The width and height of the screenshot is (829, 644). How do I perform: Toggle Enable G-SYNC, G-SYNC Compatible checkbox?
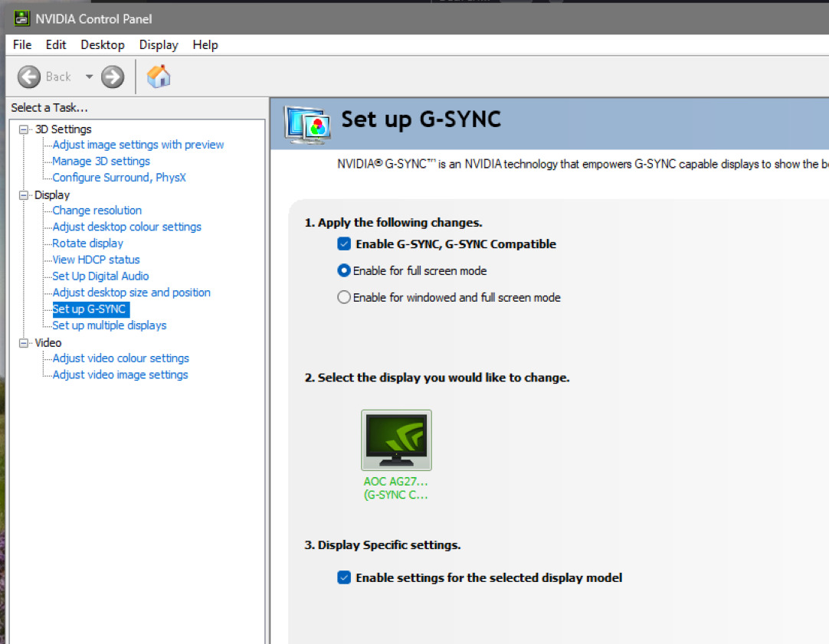[344, 244]
